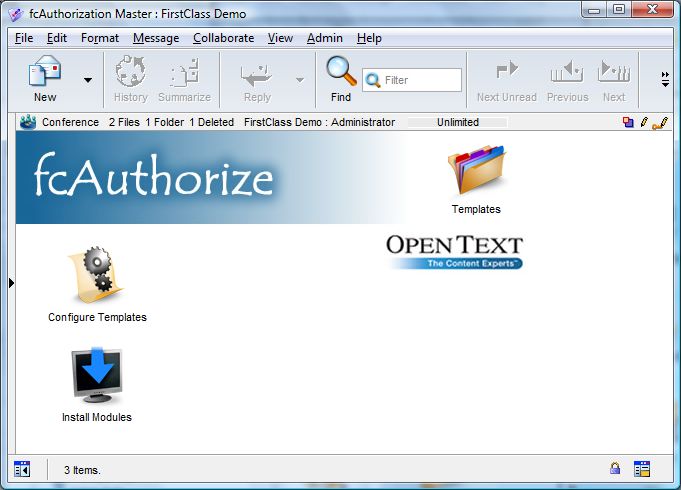The width and height of the screenshot is (681, 490).
Task: Open the Admin menu
Action: [x=324, y=38]
